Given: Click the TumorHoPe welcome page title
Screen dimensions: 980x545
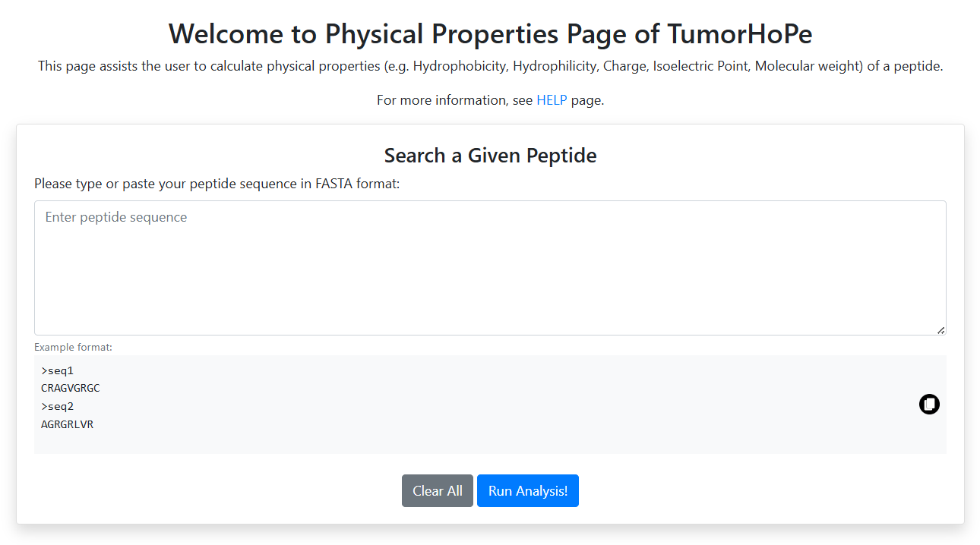Looking at the screenshot, I should pos(490,34).
